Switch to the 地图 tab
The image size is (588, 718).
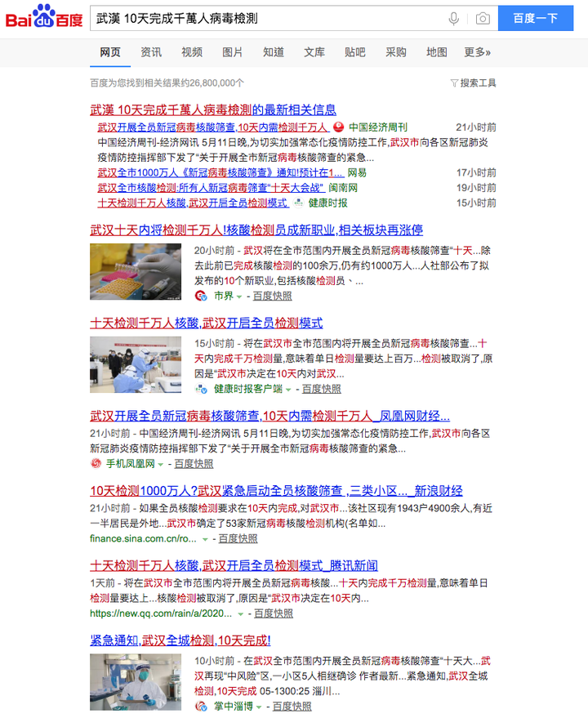[x=436, y=52]
